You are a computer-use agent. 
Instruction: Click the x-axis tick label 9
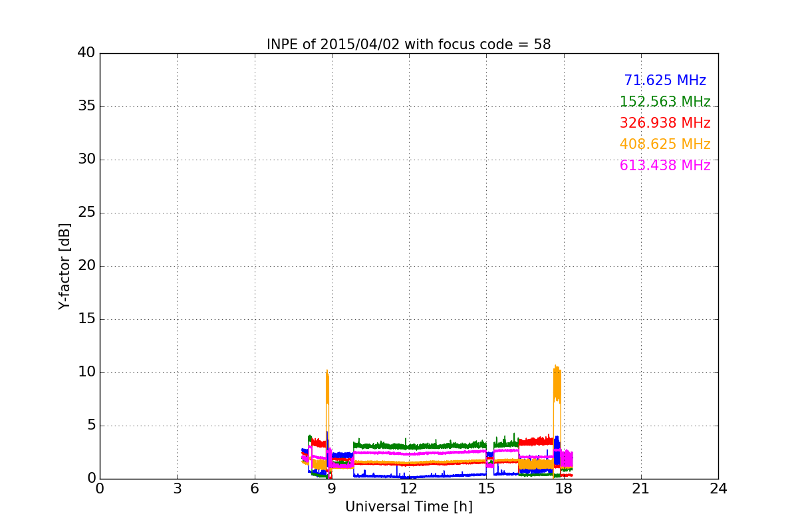click(332, 489)
